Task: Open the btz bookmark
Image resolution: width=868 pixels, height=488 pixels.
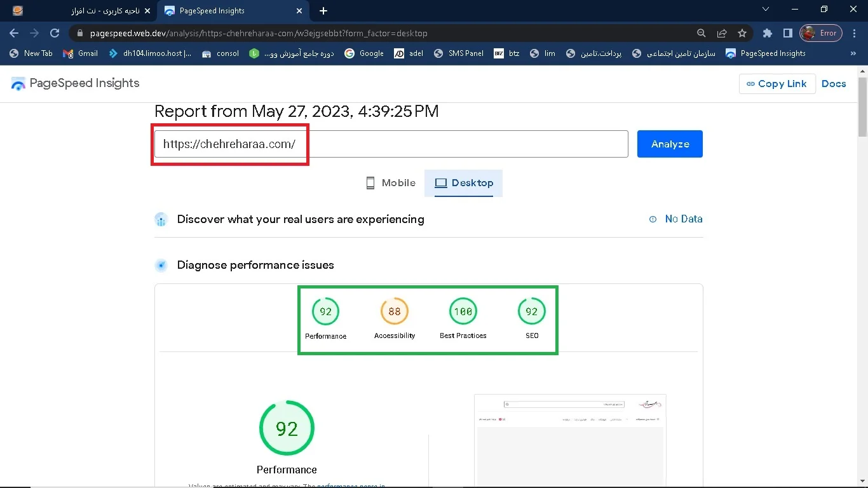Action: pos(507,53)
